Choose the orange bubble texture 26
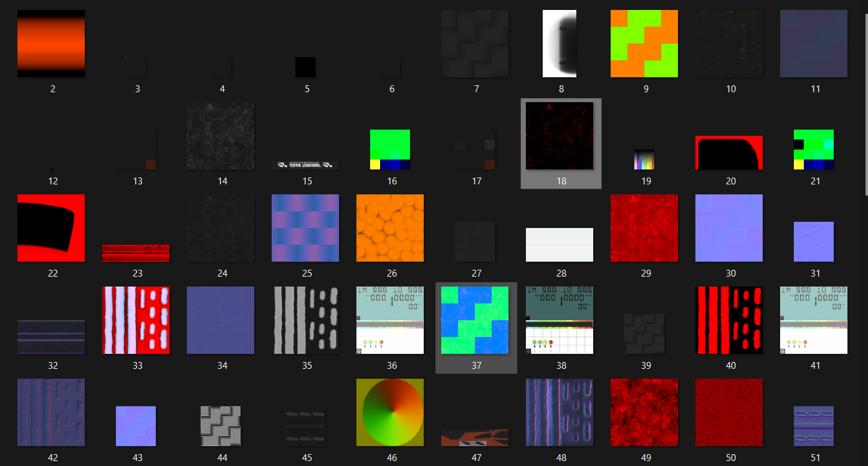 pyautogui.click(x=390, y=228)
